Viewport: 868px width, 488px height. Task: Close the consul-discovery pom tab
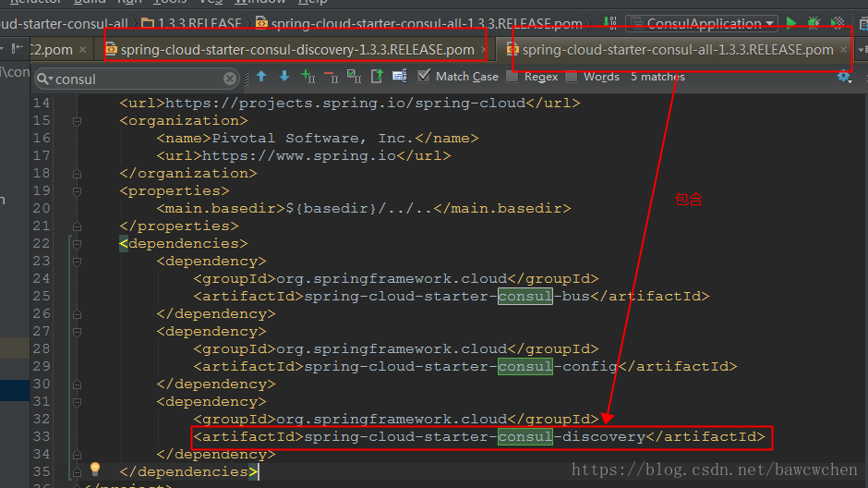pos(484,50)
